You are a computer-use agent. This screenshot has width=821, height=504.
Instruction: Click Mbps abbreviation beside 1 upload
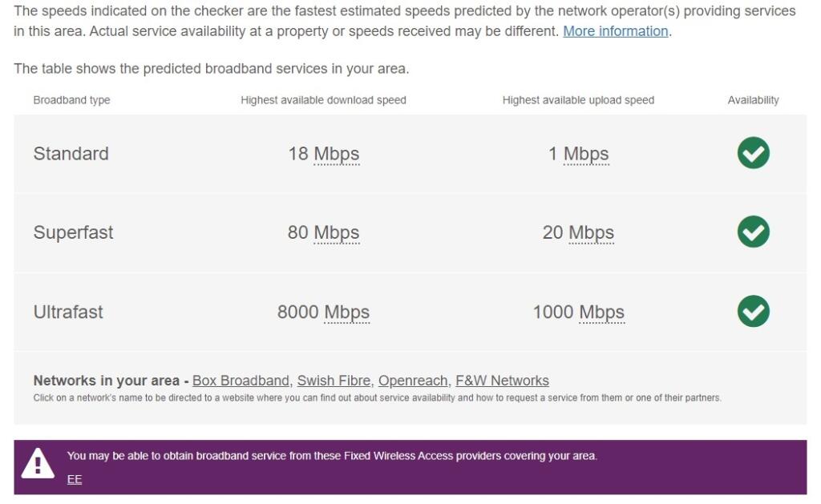pyautogui.click(x=586, y=154)
